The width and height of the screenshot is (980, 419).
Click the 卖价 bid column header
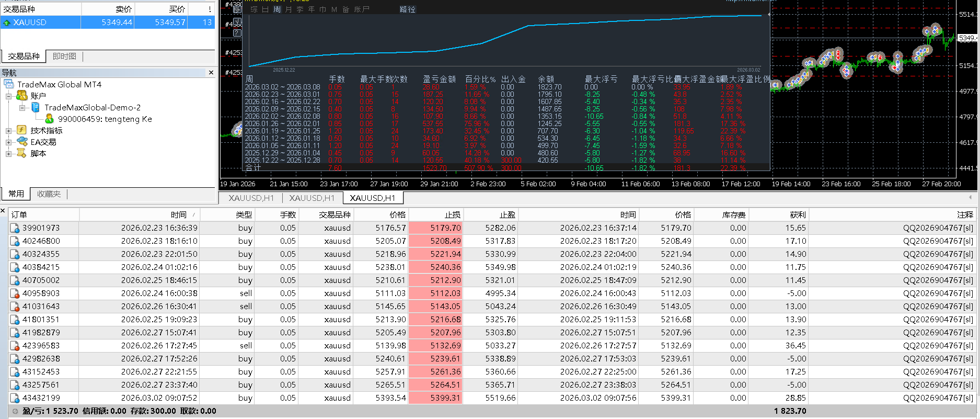(108, 9)
